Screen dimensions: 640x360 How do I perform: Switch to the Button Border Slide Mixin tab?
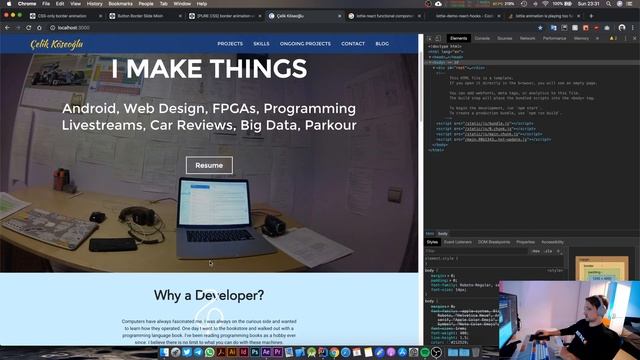pyautogui.click(x=145, y=16)
